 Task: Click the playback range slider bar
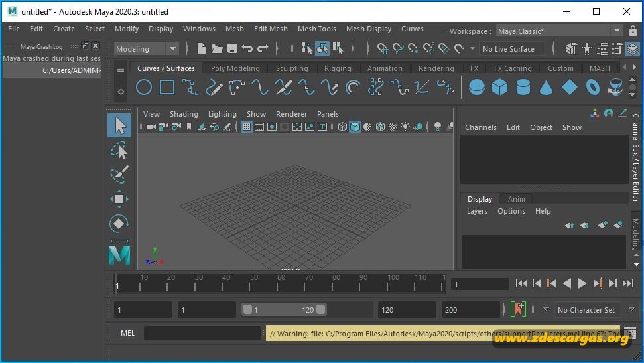284,309
